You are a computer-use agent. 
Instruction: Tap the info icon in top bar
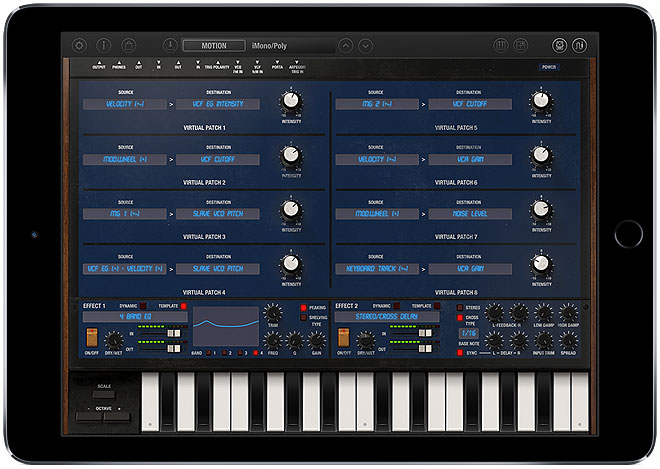coord(103,45)
